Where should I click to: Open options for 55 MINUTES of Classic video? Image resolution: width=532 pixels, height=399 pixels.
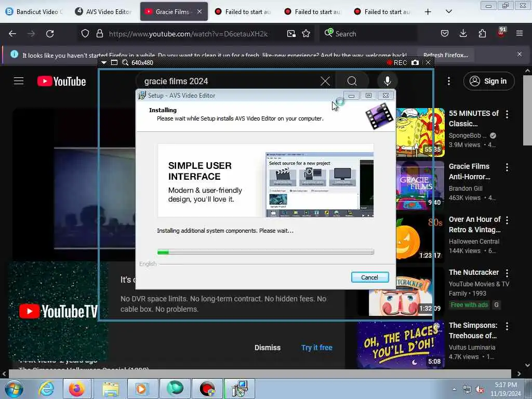pyautogui.click(x=507, y=114)
